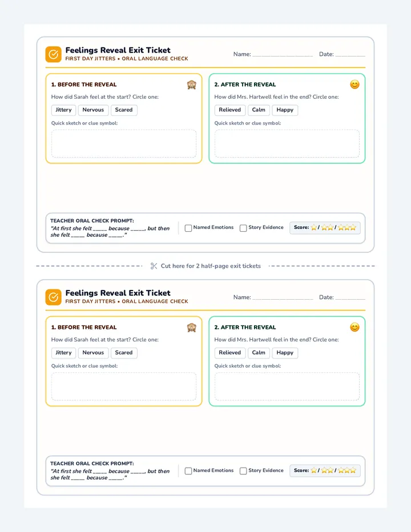Choose Happy in bottom After the Reveal
Screen dimensions: 411x532
tap(285, 353)
